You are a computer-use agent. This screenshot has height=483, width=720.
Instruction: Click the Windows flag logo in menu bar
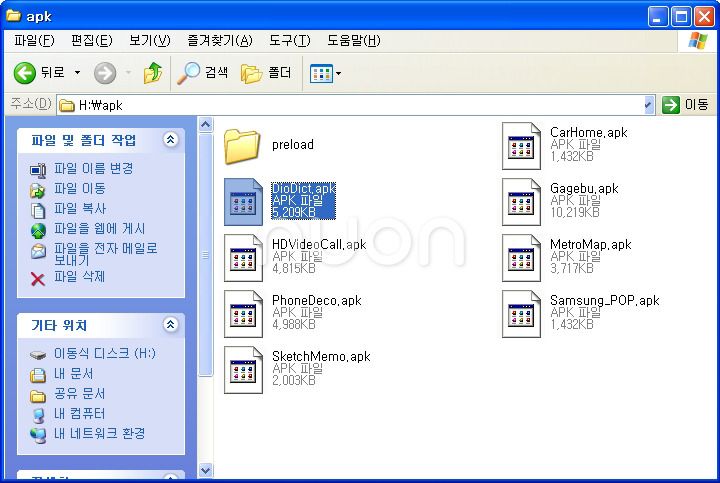click(x=698, y=41)
